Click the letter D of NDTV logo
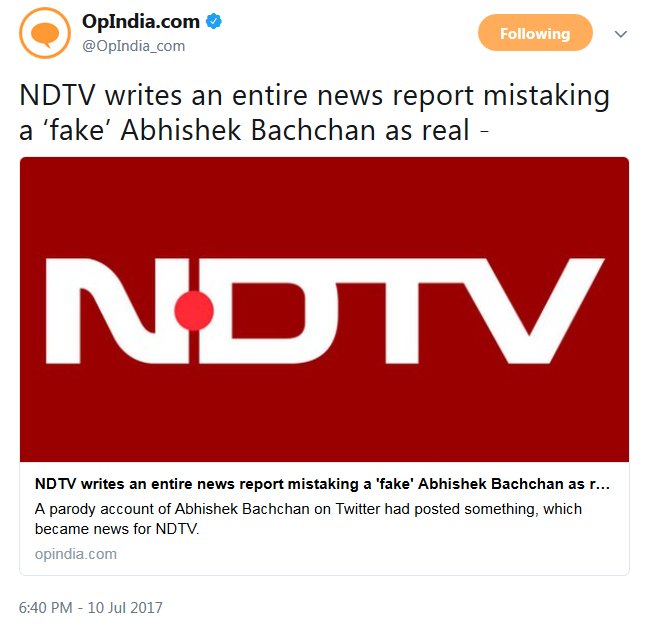 [x=267, y=310]
